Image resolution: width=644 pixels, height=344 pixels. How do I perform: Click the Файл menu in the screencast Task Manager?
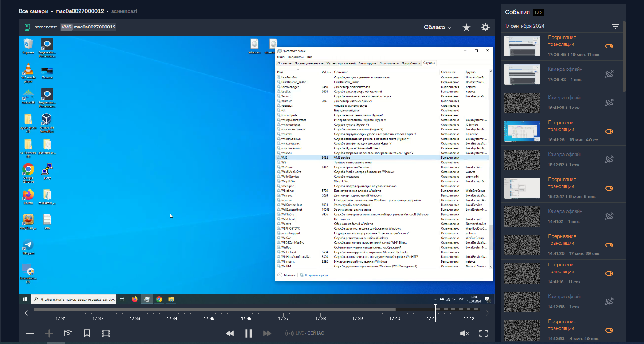(281, 57)
